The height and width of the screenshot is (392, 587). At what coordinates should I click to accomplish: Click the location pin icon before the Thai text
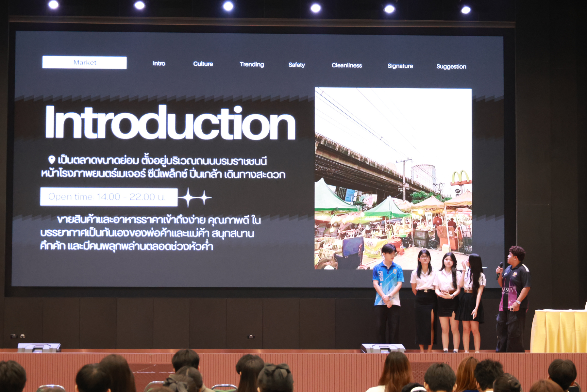[51, 159]
